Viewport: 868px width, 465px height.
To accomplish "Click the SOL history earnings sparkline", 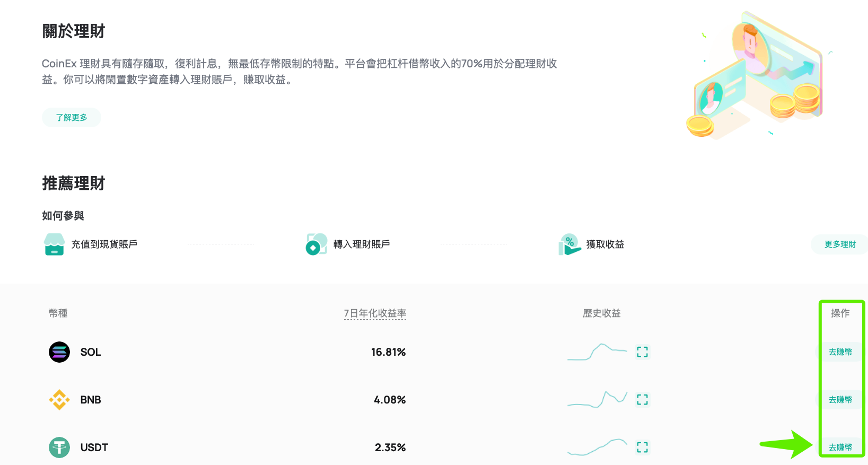I will (x=597, y=352).
